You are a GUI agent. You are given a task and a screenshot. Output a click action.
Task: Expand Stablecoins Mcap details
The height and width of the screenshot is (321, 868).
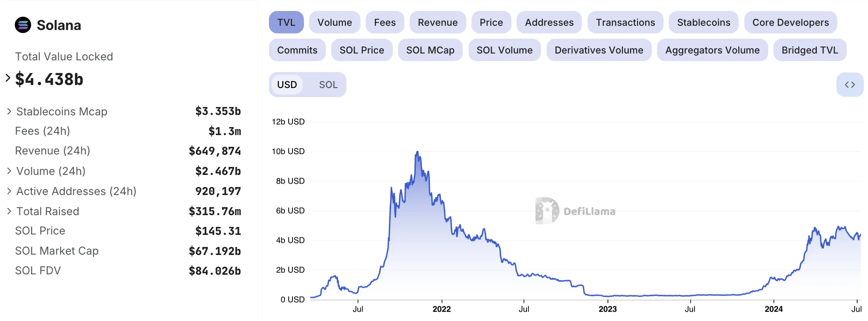point(9,111)
